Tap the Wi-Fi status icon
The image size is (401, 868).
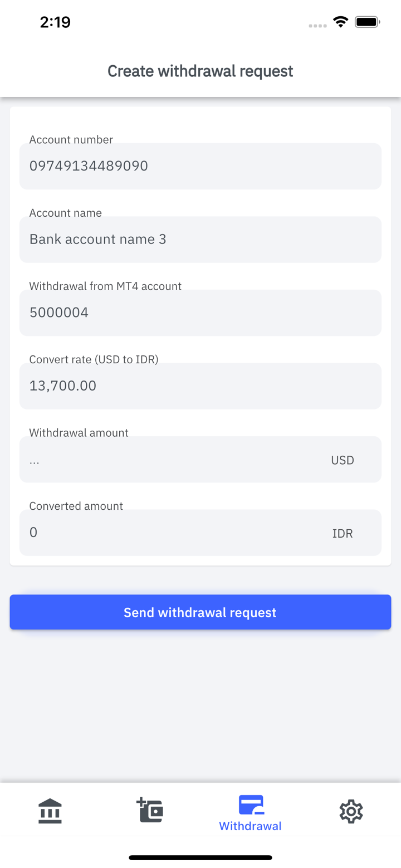(x=340, y=22)
